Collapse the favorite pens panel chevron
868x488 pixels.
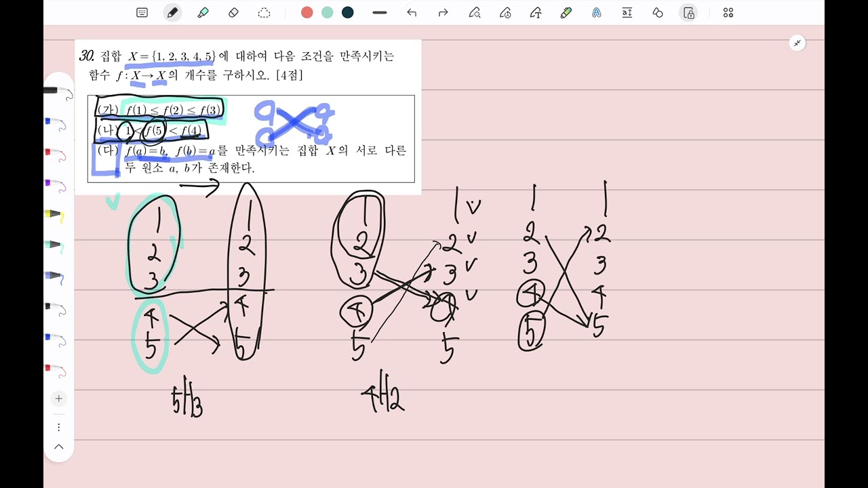click(58, 447)
